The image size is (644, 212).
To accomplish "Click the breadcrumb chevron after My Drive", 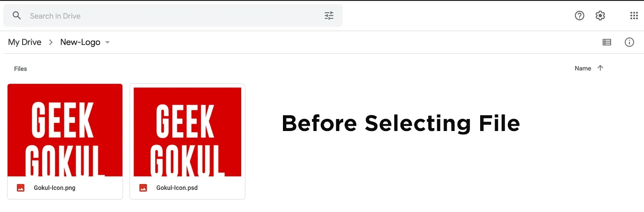I will click(51, 42).
